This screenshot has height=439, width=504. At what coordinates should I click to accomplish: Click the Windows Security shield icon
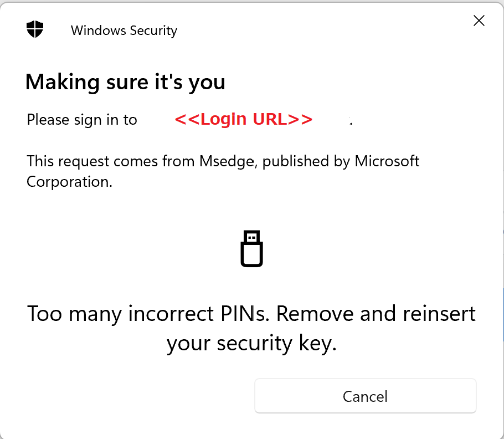(35, 29)
